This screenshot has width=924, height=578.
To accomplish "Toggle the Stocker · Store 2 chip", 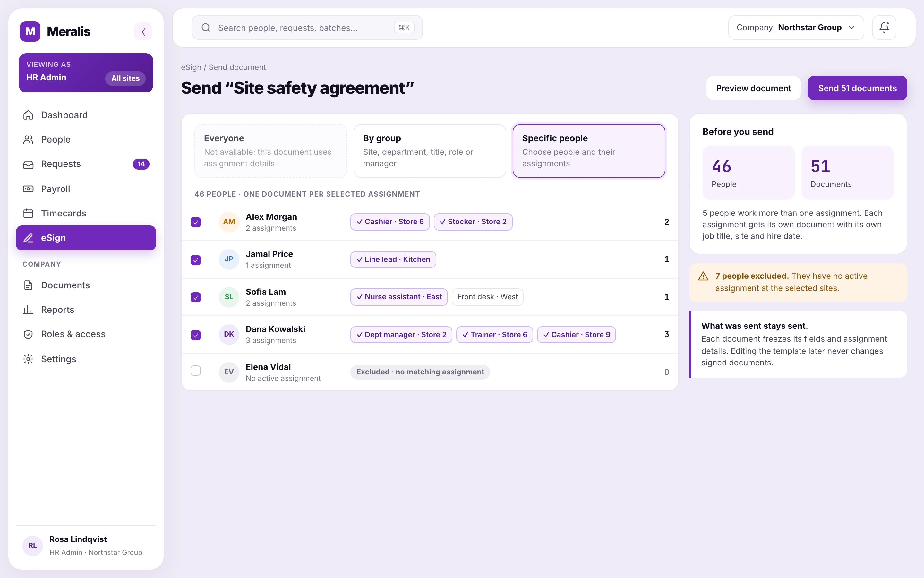I will coord(473,222).
